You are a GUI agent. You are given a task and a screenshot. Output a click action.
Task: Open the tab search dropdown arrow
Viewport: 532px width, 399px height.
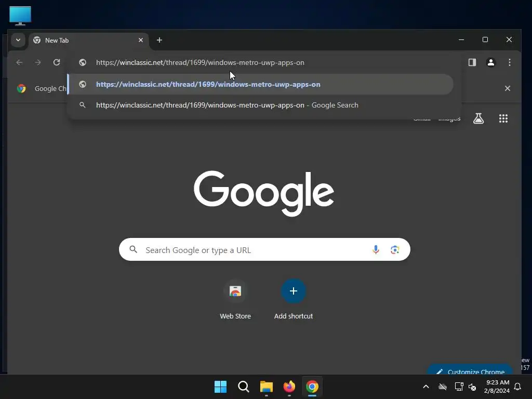pos(18,40)
